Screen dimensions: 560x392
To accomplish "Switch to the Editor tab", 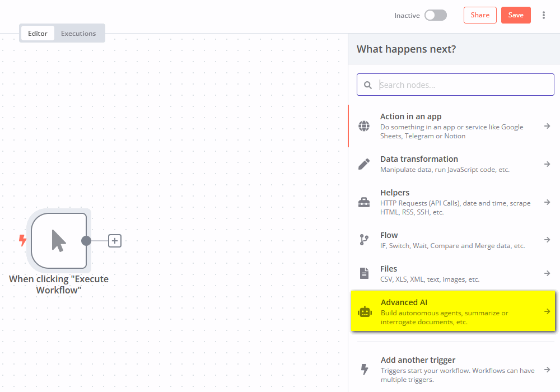I will point(38,34).
